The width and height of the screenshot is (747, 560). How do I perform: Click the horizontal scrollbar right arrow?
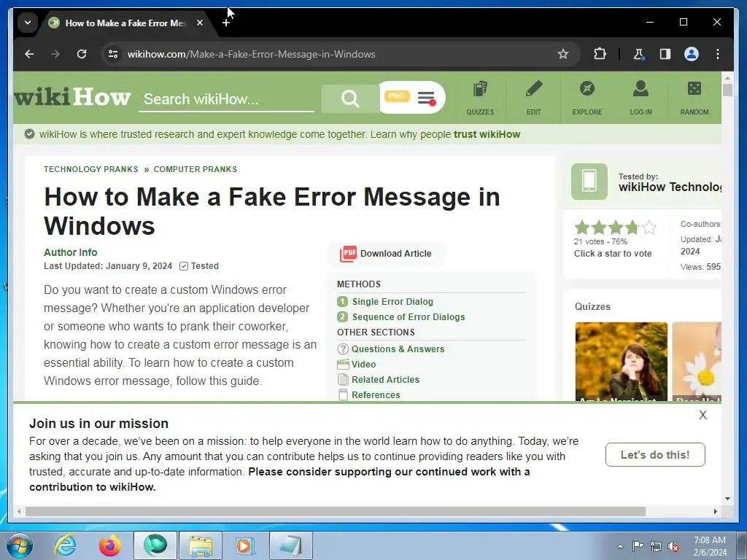tap(715, 511)
